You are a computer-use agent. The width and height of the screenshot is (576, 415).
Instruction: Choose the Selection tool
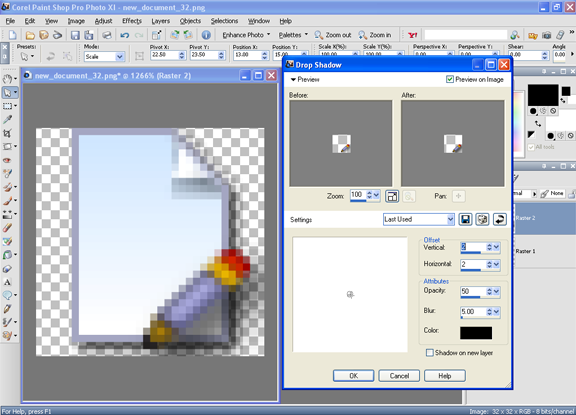coord(7,106)
